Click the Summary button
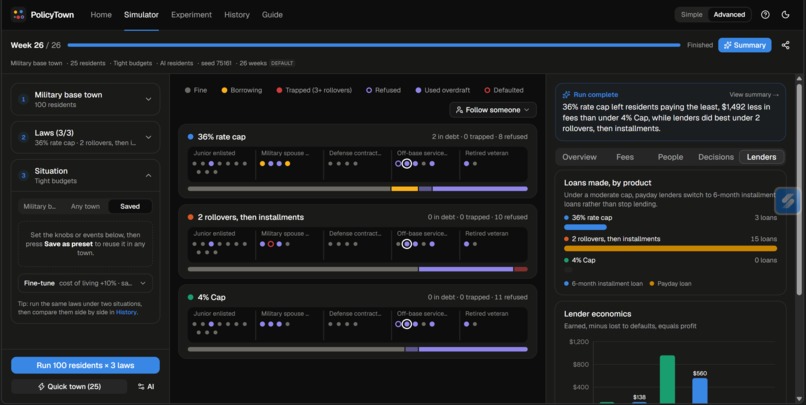The width and height of the screenshot is (806, 405). point(744,45)
